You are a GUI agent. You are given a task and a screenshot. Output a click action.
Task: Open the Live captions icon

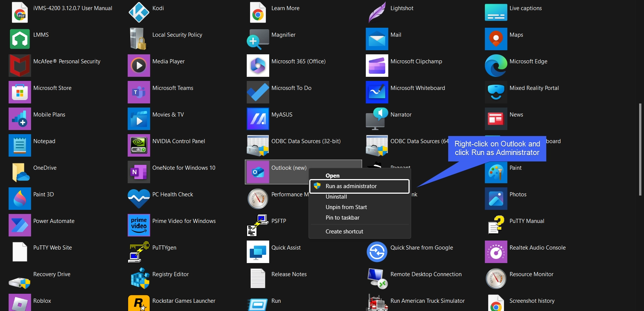click(x=496, y=12)
